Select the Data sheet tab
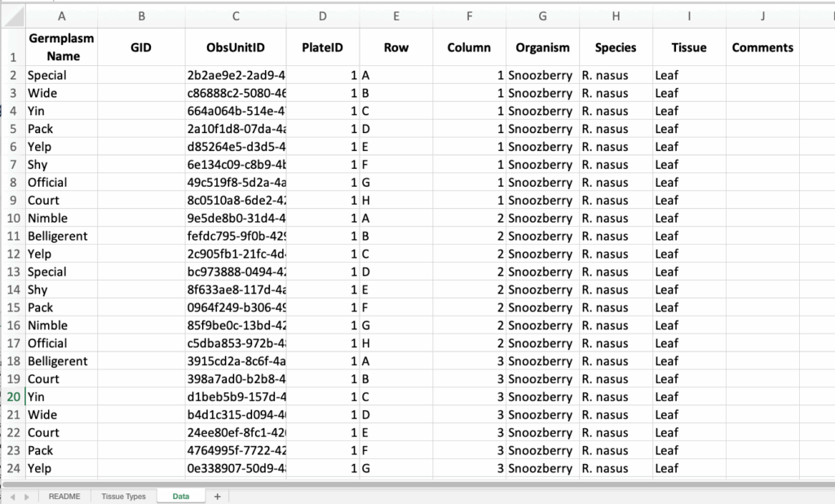835x504 pixels. click(x=181, y=496)
